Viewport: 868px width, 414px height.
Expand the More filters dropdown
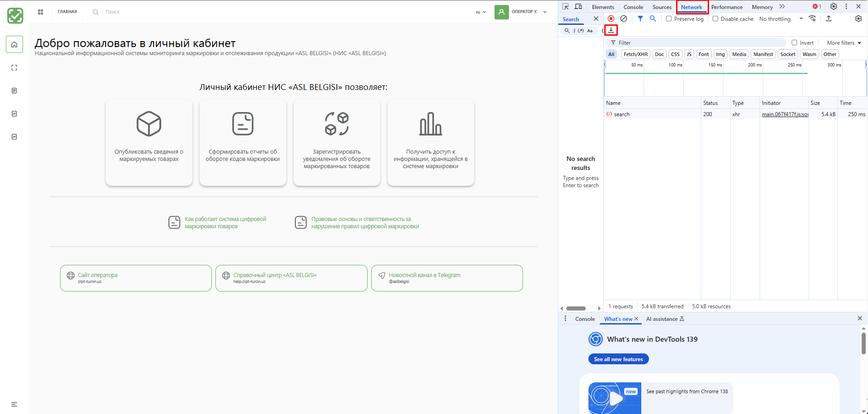844,43
